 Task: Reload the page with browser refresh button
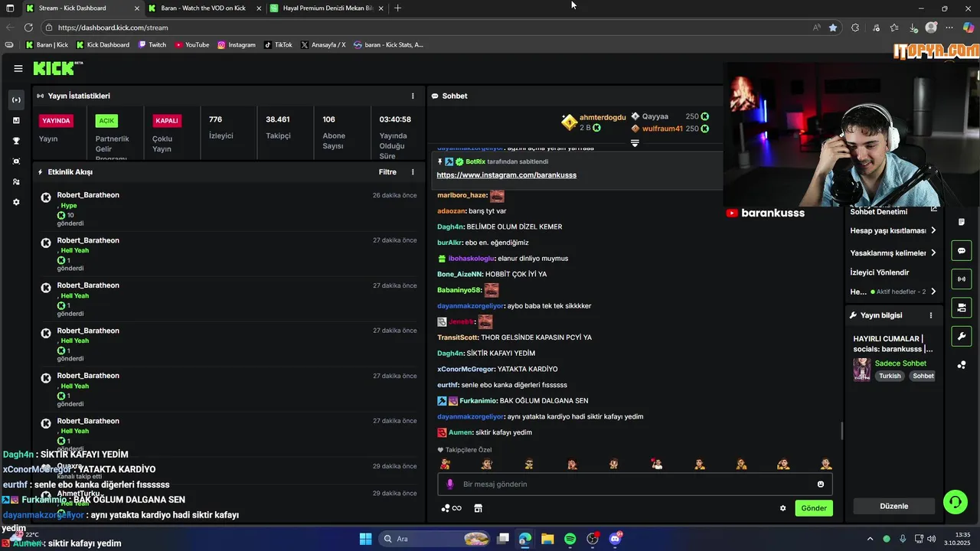[28, 28]
